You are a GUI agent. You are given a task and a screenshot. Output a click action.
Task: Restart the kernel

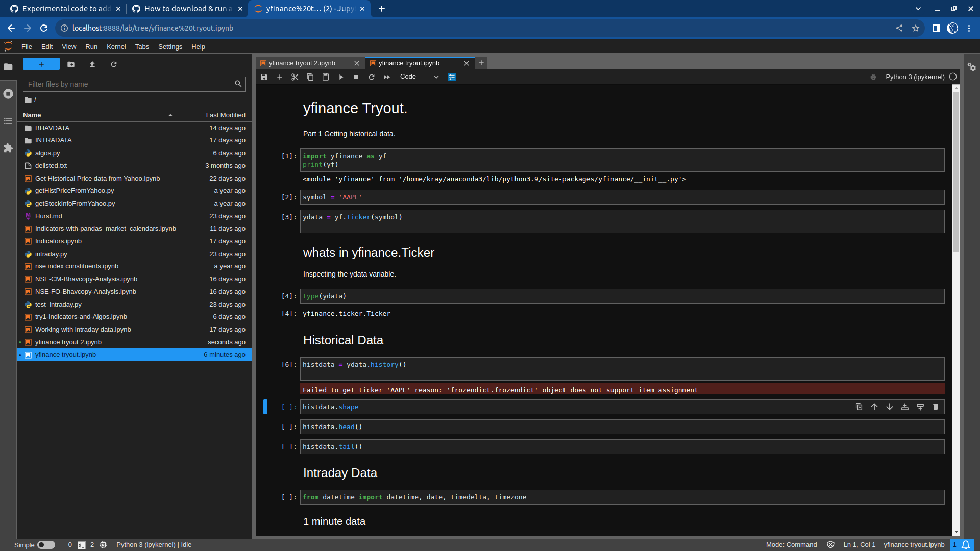point(372,77)
